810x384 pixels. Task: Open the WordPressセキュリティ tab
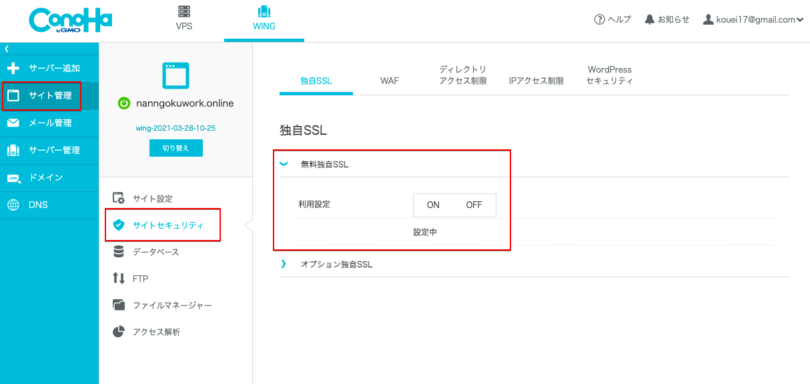(610, 75)
